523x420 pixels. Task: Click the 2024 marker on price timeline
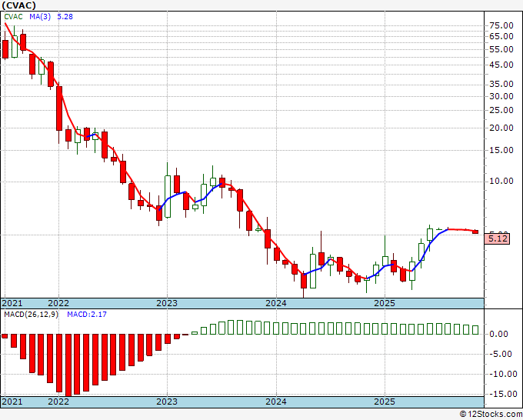coord(276,303)
